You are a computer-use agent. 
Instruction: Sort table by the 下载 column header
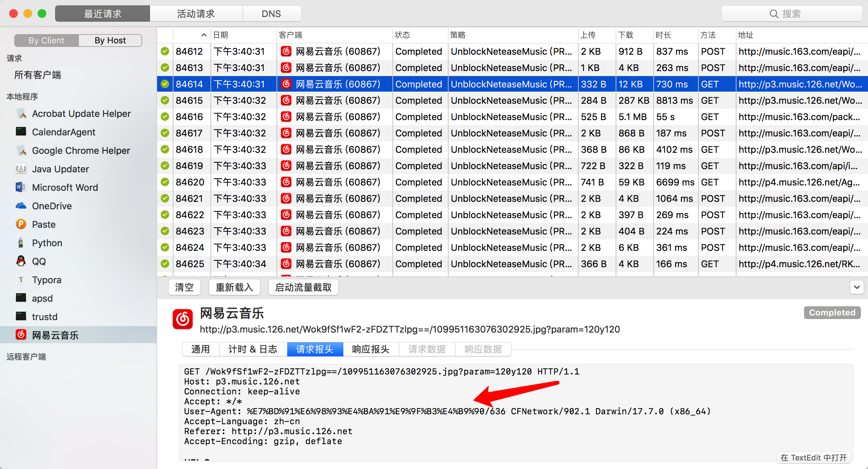pyautogui.click(x=634, y=35)
